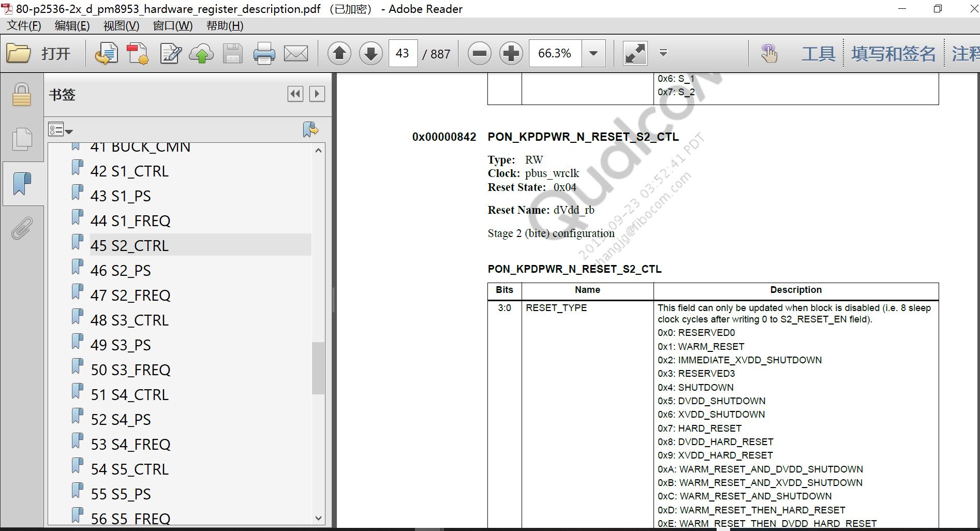Open the toolbar customize dropdown arrow

(663, 53)
